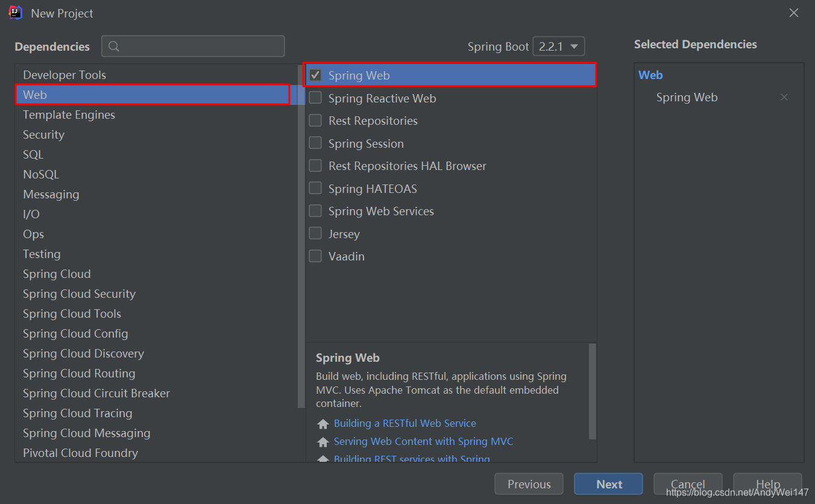The image size is (815, 504).
Task: Tick the Rest Repositories checkbox
Action: 315,121
